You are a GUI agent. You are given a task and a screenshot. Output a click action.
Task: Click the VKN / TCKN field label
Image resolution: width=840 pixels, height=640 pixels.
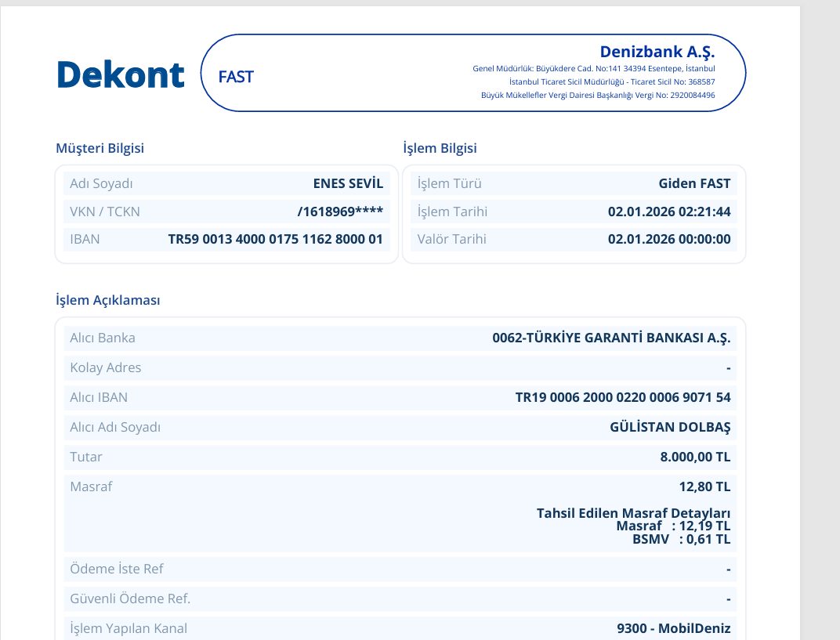pos(105,212)
